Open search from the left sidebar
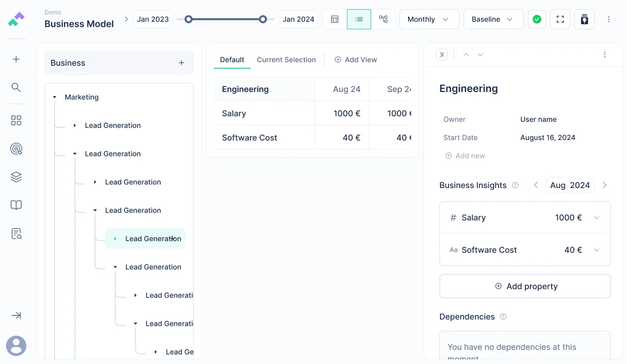This screenshot has height=364, width=627. pyautogui.click(x=16, y=87)
